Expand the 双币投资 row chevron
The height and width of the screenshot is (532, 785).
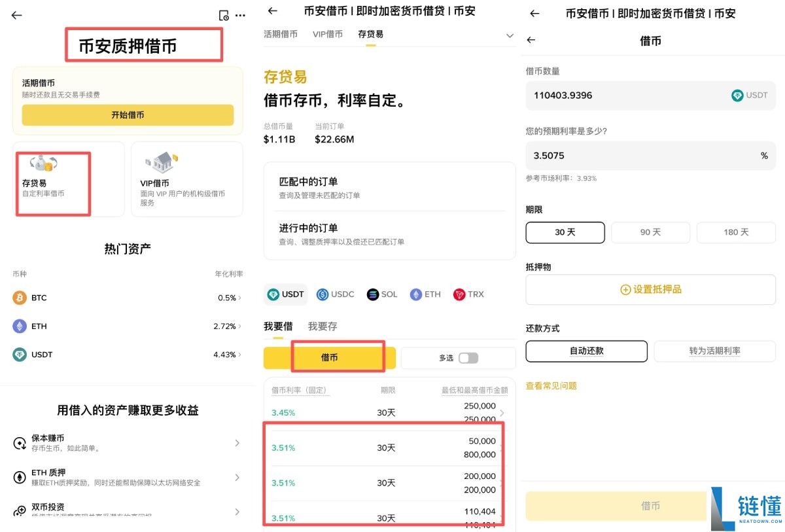[237, 511]
